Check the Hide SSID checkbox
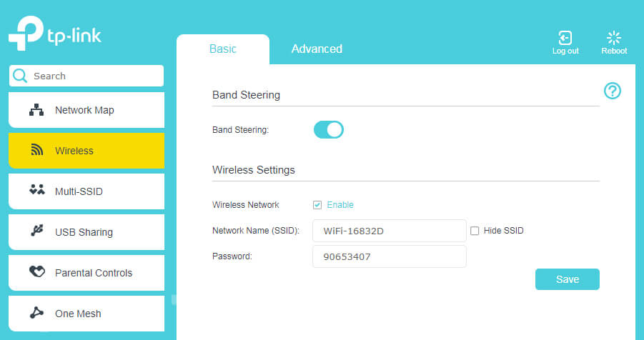Viewport: 644px width, 340px height. (x=475, y=231)
